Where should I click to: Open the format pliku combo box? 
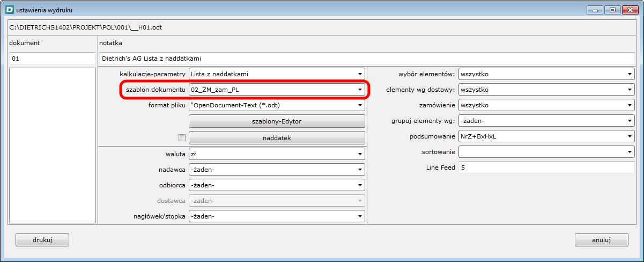(277, 105)
